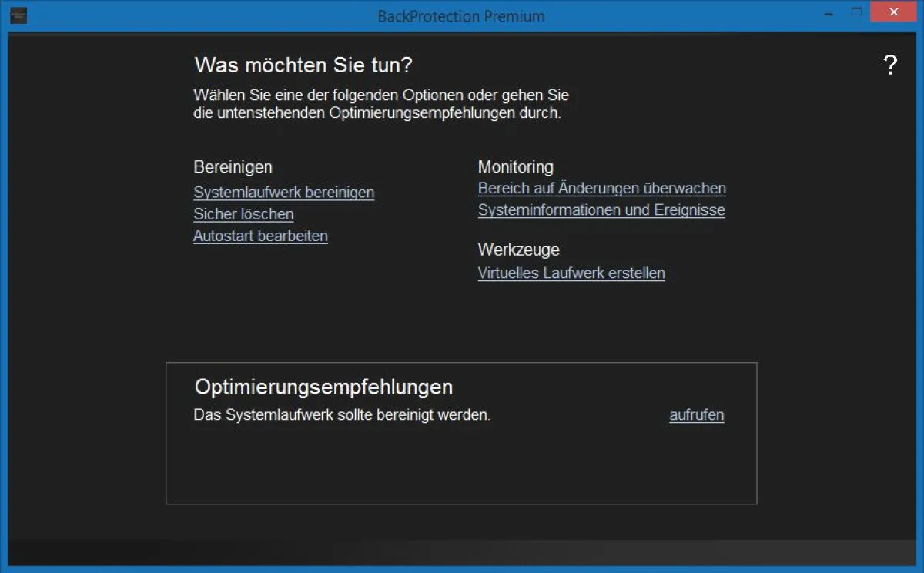Image resolution: width=924 pixels, height=573 pixels.
Task: Start Bereich auf Änderungen überwachen
Action: 601,188
